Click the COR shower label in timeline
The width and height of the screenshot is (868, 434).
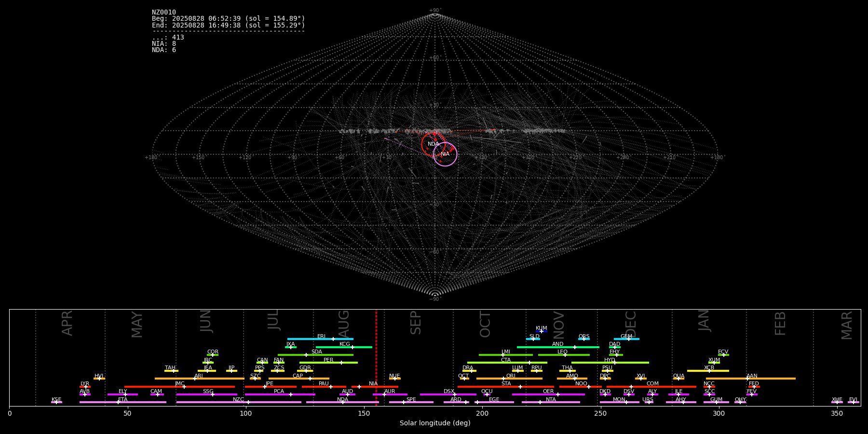tap(213, 352)
